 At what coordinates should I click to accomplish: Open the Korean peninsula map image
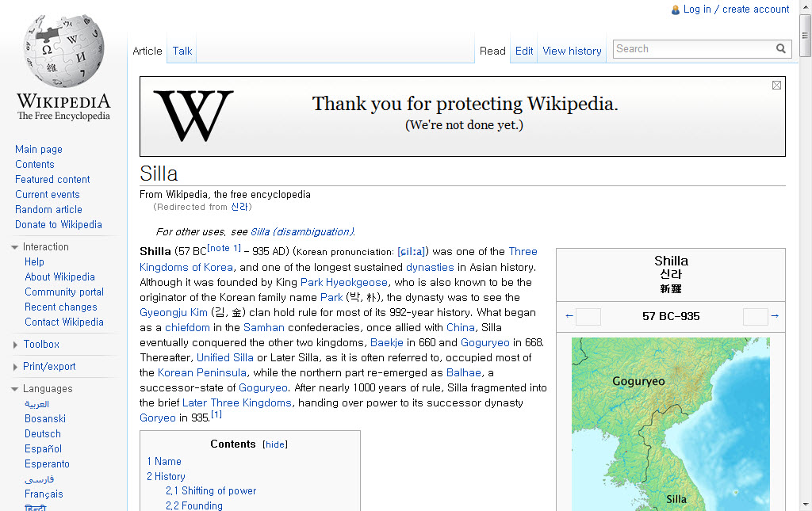670,424
